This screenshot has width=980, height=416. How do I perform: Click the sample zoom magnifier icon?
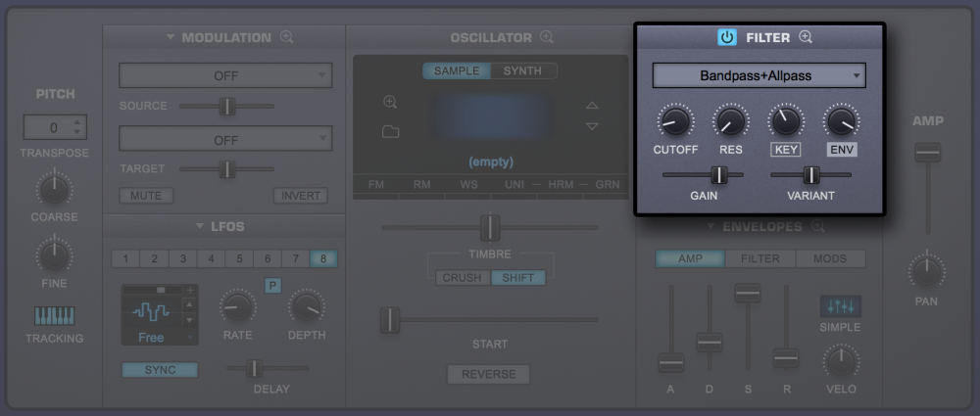(391, 102)
